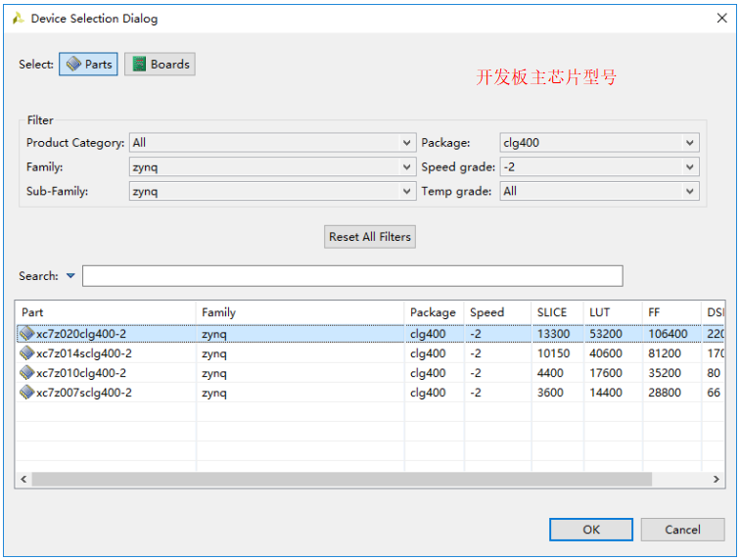Switch selection to Boards
740x560 pixels.
[x=160, y=65]
